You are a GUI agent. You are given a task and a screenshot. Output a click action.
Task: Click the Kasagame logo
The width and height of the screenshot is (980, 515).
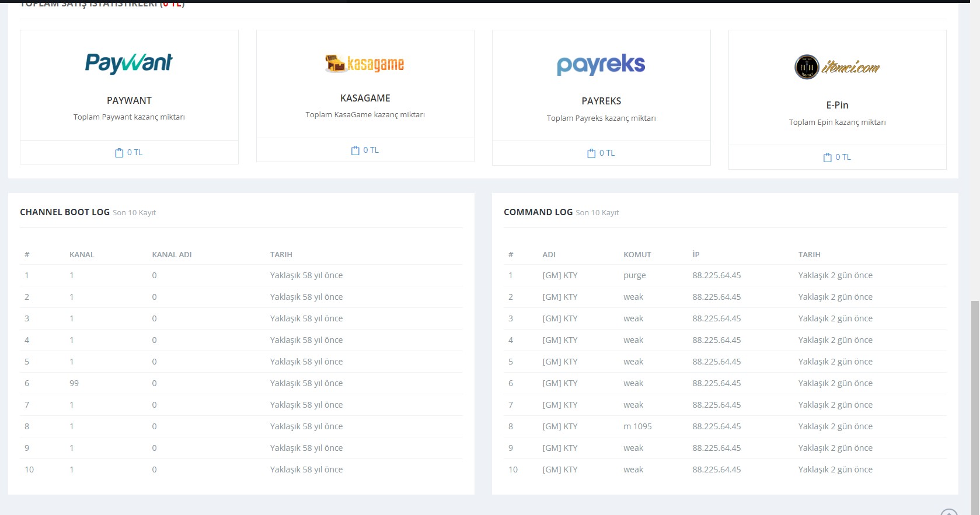(365, 63)
